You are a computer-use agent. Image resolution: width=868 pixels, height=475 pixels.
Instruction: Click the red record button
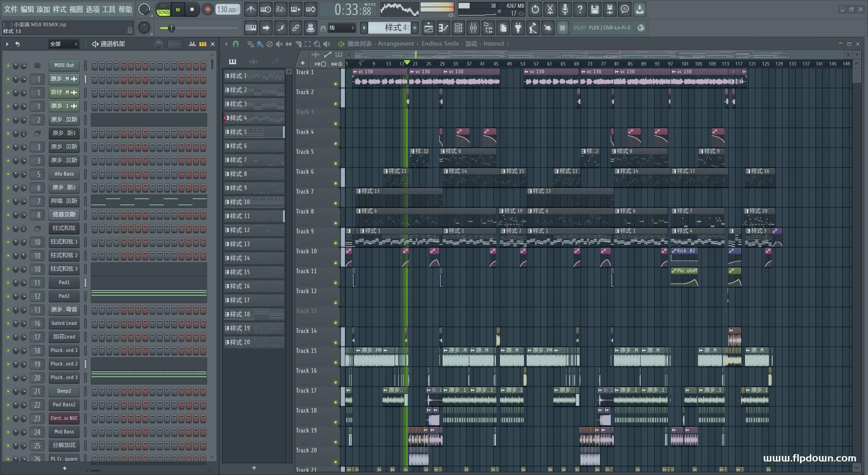208,9
